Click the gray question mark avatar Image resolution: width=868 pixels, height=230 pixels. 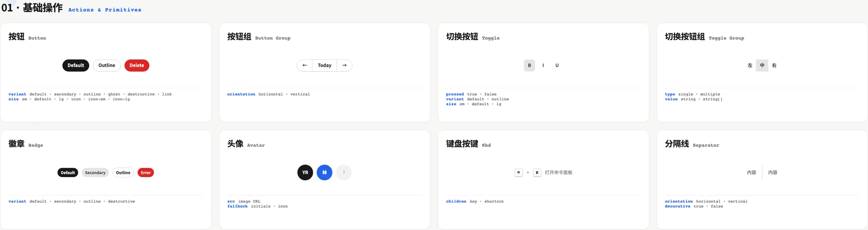click(344, 173)
